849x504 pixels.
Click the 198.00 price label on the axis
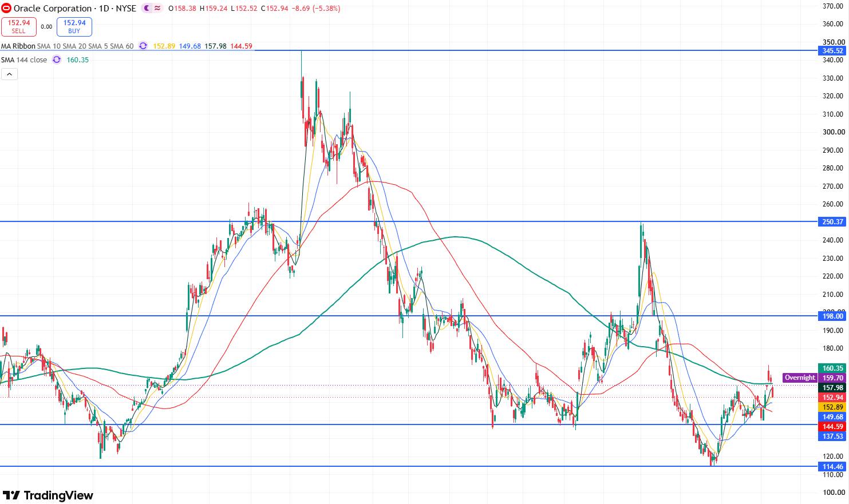832,316
